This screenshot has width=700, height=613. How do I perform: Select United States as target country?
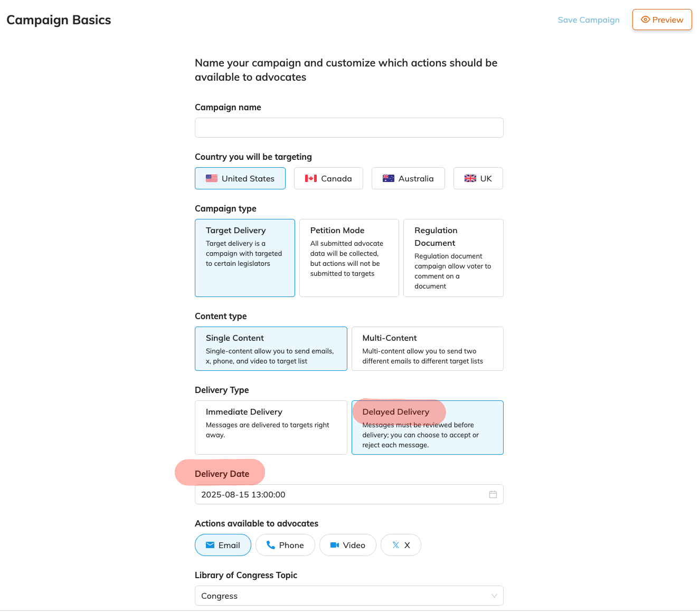pyautogui.click(x=240, y=178)
